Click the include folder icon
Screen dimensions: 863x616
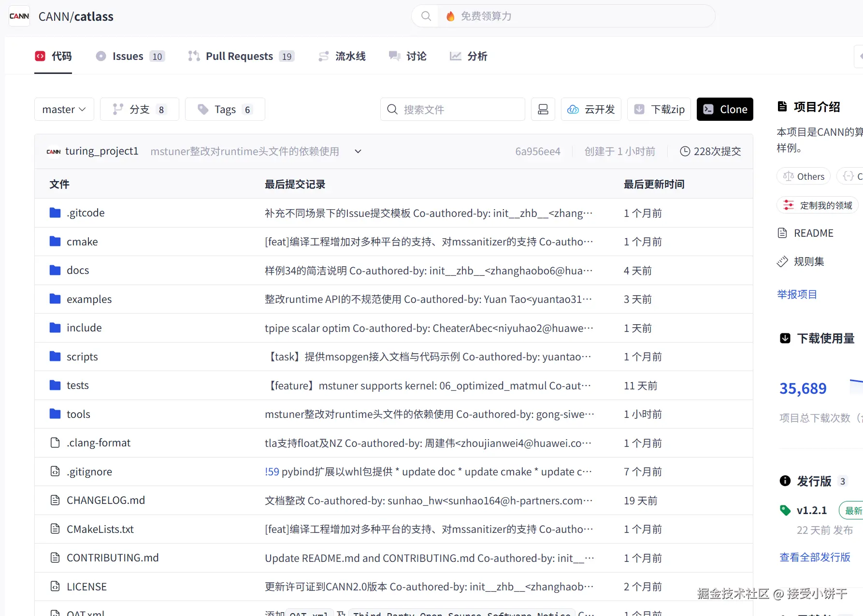coord(55,328)
